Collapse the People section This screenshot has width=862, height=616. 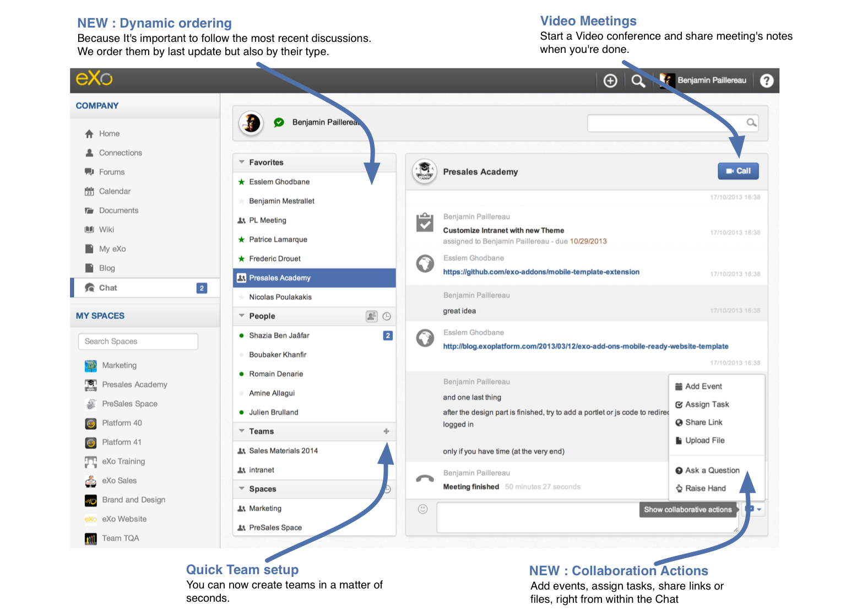242,316
